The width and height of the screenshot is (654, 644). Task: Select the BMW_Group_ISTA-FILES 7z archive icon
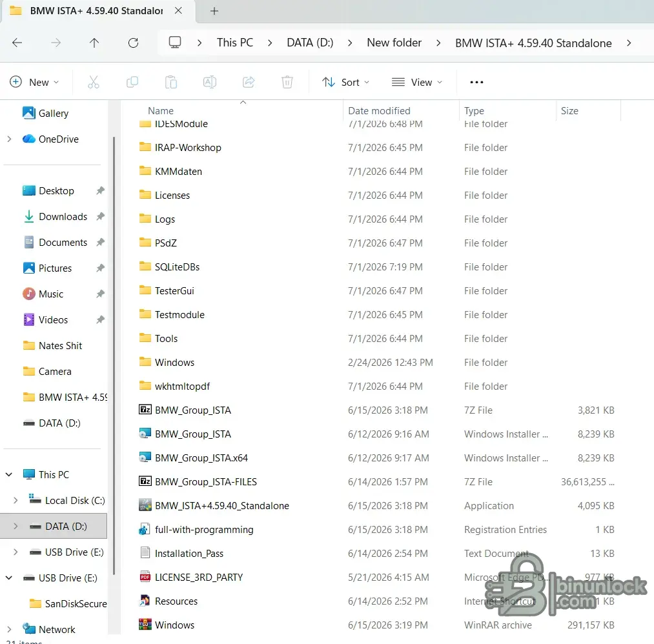pyautogui.click(x=145, y=481)
